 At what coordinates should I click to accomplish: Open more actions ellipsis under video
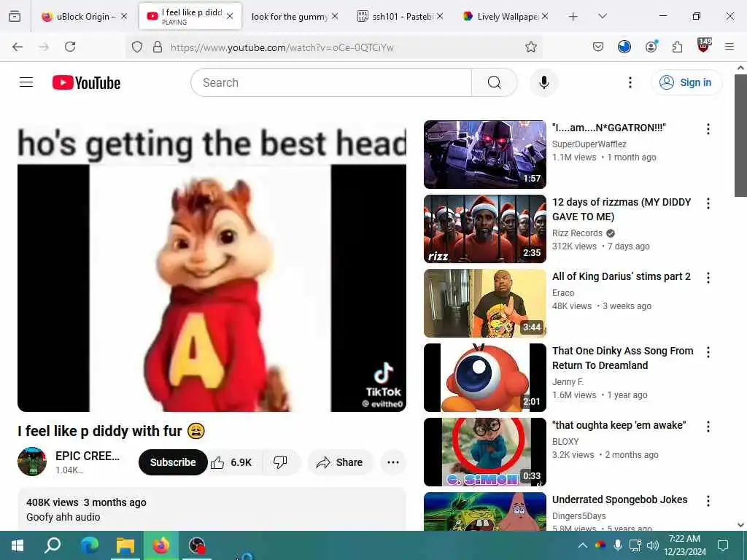click(393, 462)
